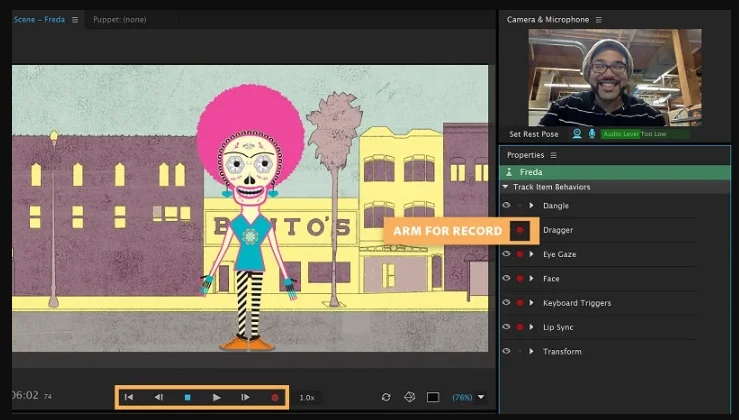Image resolution: width=739 pixels, height=420 pixels.
Task: Click the (76%) zoom value
Action: click(x=462, y=397)
